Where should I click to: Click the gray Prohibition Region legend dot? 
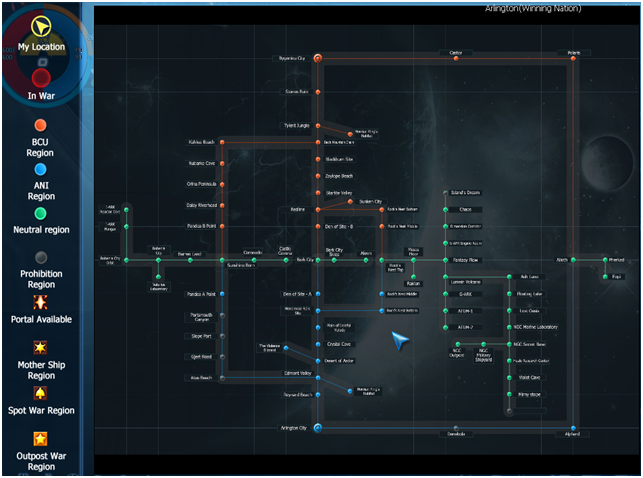pyautogui.click(x=41, y=257)
